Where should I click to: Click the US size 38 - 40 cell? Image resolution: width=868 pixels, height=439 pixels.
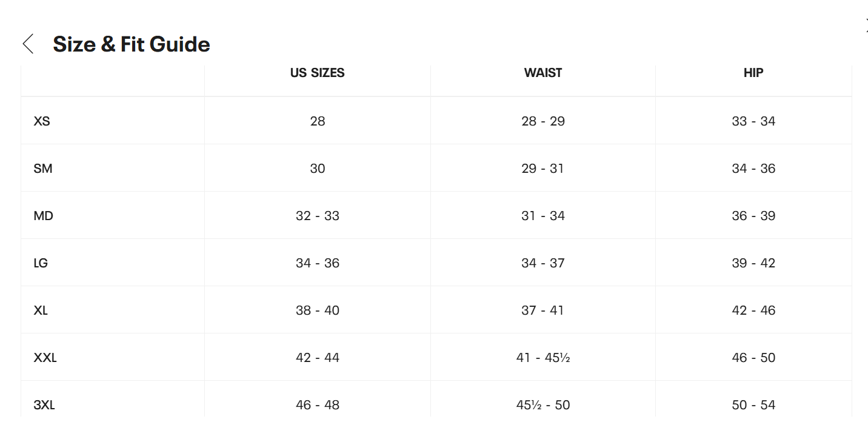click(318, 310)
